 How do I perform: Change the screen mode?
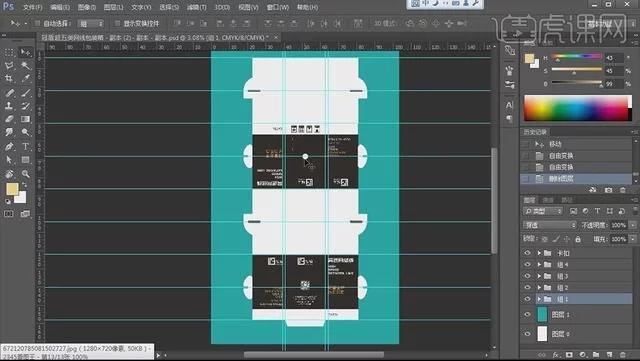(x=25, y=214)
